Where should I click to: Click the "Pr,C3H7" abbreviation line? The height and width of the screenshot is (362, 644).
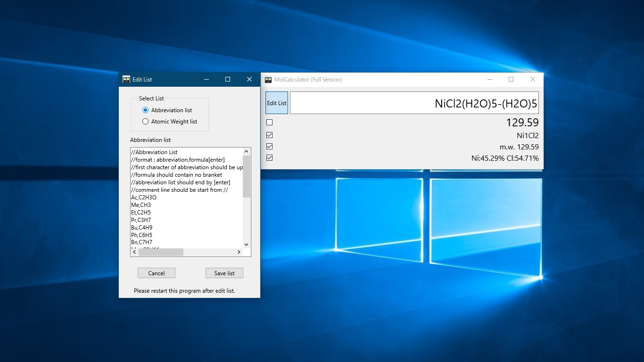pyautogui.click(x=141, y=220)
